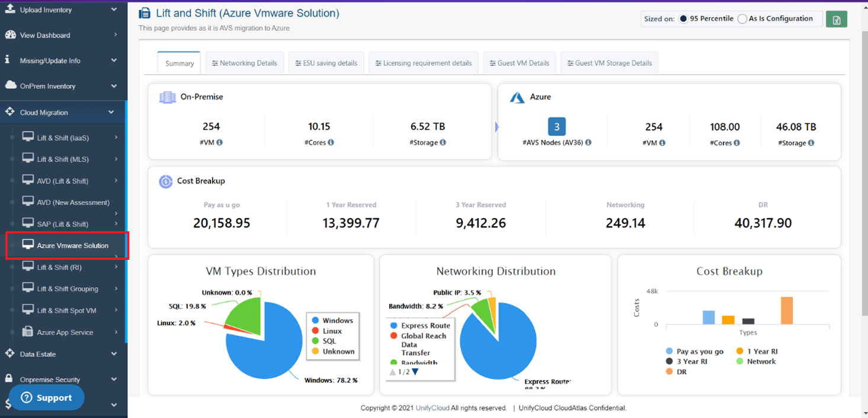Go to next page of Networking legend
Image resolution: width=868 pixels, height=418 pixels.
[x=415, y=372]
